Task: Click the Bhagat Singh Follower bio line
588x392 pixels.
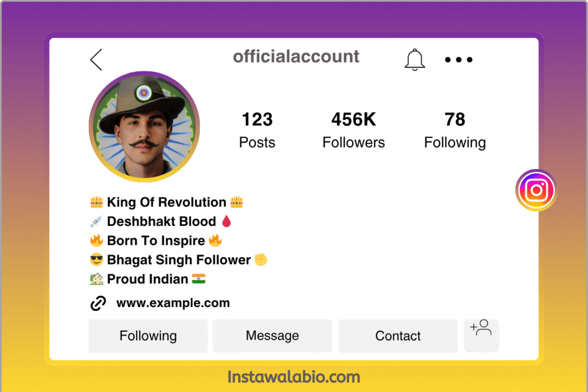Action: 179,260
